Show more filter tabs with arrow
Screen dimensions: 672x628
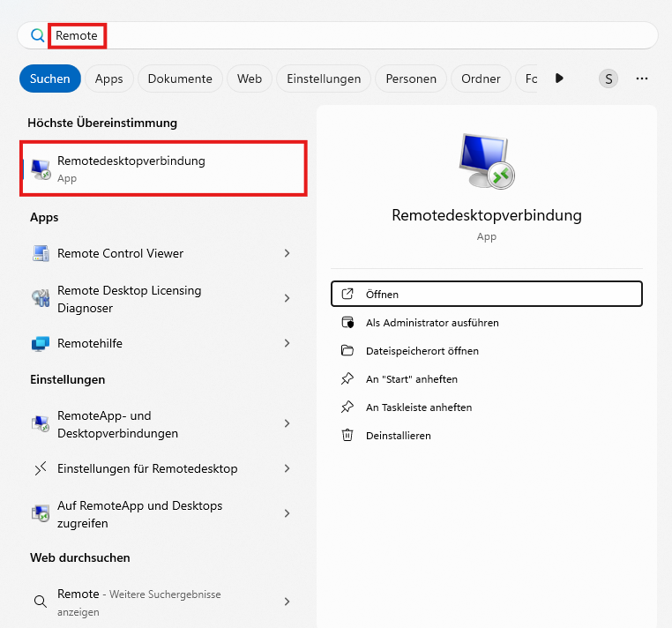559,78
